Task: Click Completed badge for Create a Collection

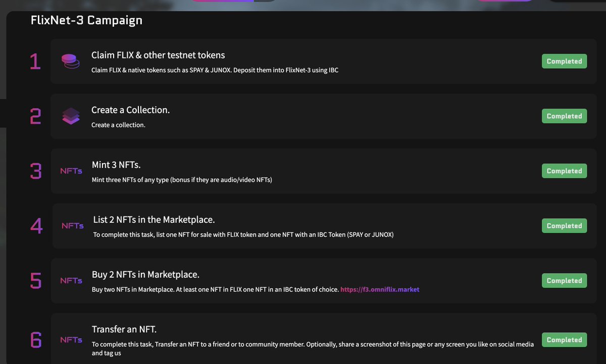Action: [x=565, y=116]
